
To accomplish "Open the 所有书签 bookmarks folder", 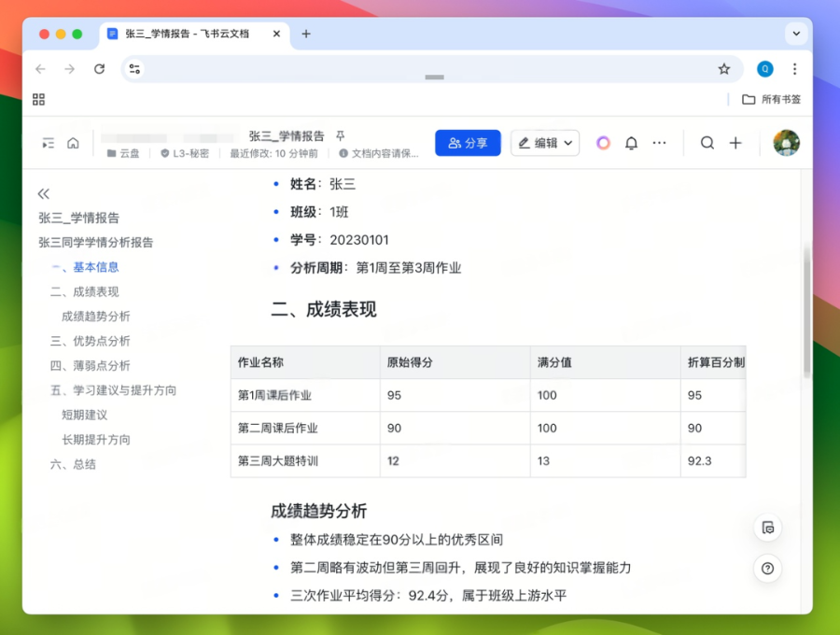I will click(772, 99).
